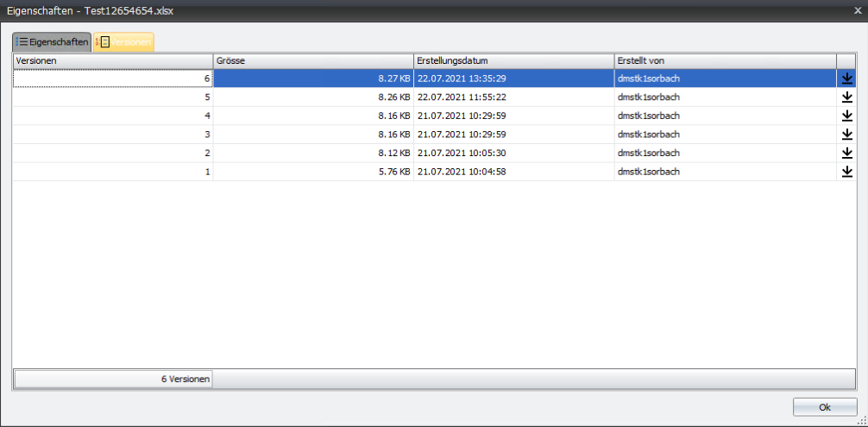Viewport: 868px width, 427px height.
Task: Select date 21.07.2021 10:05:30
Action: (x=513, y=154)
